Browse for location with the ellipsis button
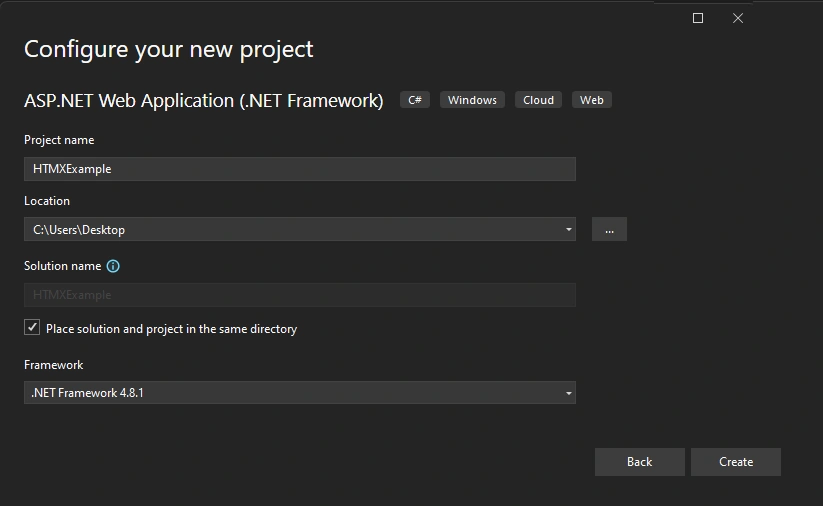Image resolution: width=823 pixels, height=506 pixels. click(609, 229)
